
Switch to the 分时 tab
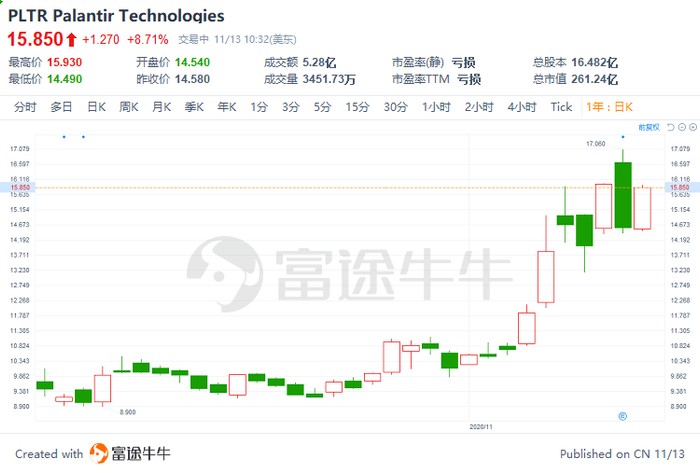[x=25, y=107]
